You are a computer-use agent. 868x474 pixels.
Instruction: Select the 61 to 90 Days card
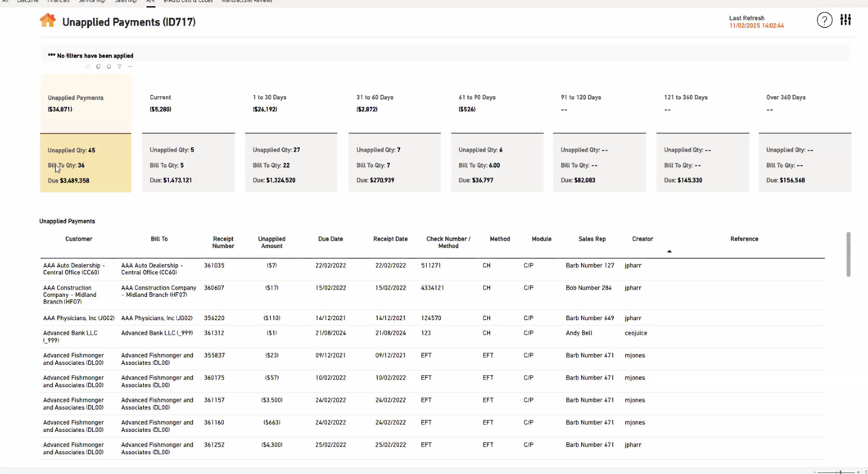click(497, 133)
